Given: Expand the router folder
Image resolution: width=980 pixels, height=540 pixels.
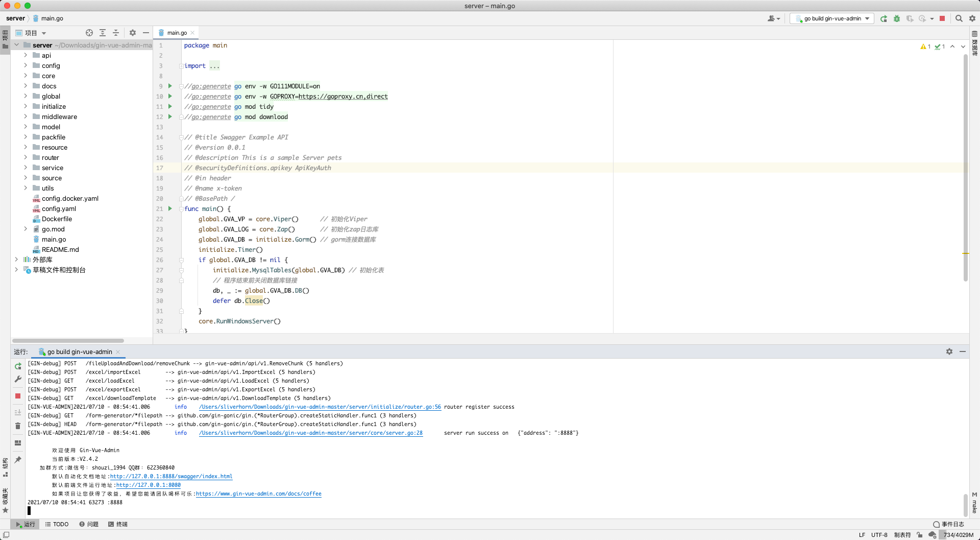Looking at the screenshot, I should coord(26,157).
